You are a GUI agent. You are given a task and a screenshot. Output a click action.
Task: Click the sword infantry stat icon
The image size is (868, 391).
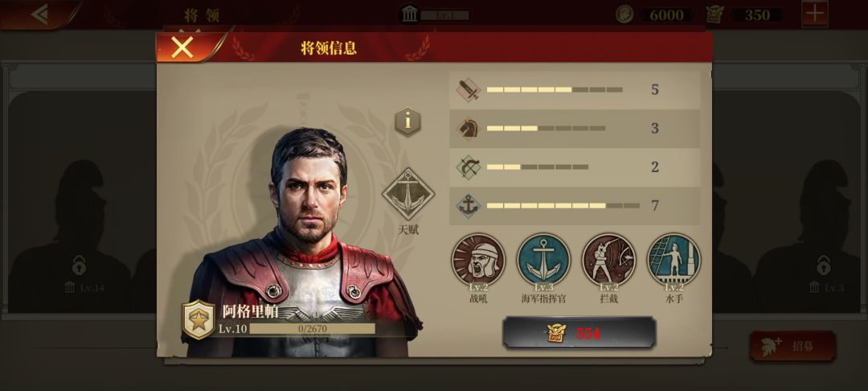(469, 90)
